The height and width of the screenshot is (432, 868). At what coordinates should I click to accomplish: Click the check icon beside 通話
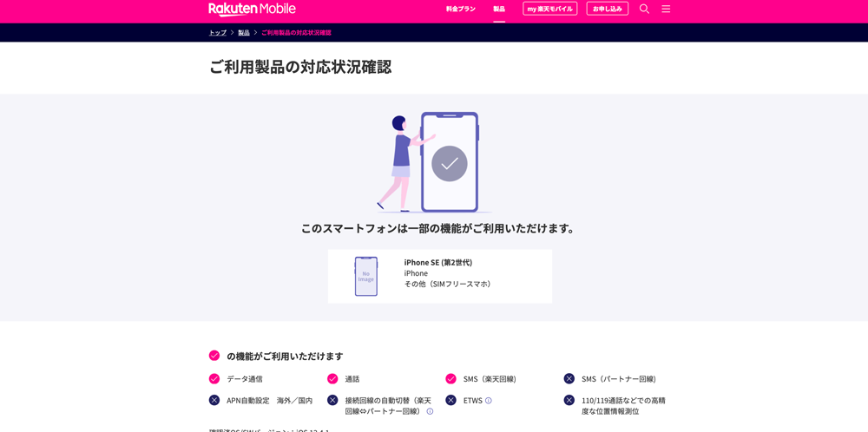[332, 379]
